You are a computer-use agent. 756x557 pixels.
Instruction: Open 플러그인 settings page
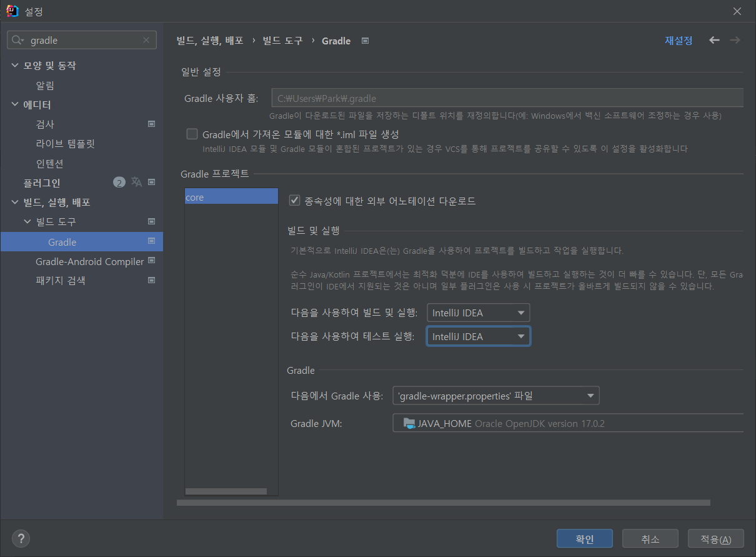(x=42, y=183)
